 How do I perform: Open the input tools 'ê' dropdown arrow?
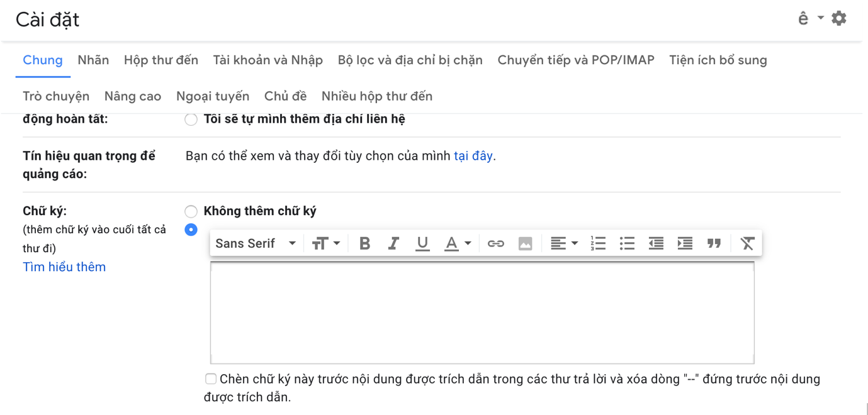click(x=821, y=18)
